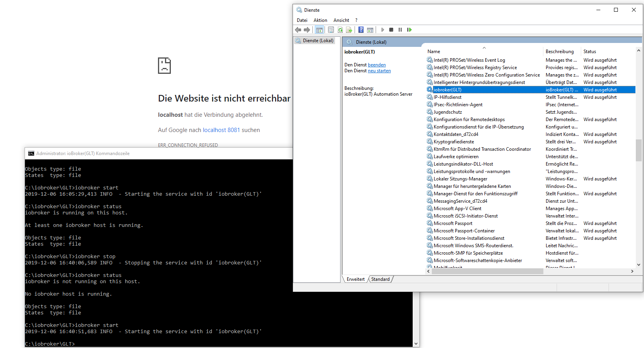Click the services list scroll-up arrow
Viewport: 644px width, 348px height.
[x=639, y=50]
